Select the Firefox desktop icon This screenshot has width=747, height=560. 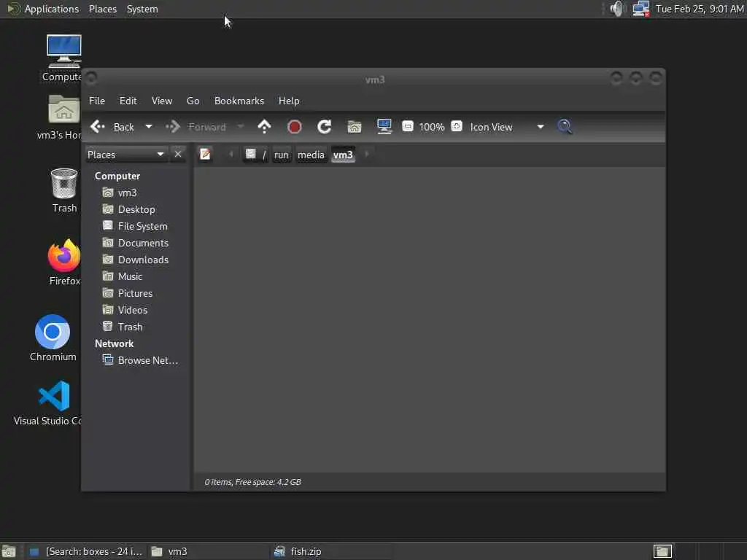(x=64, y=262)
